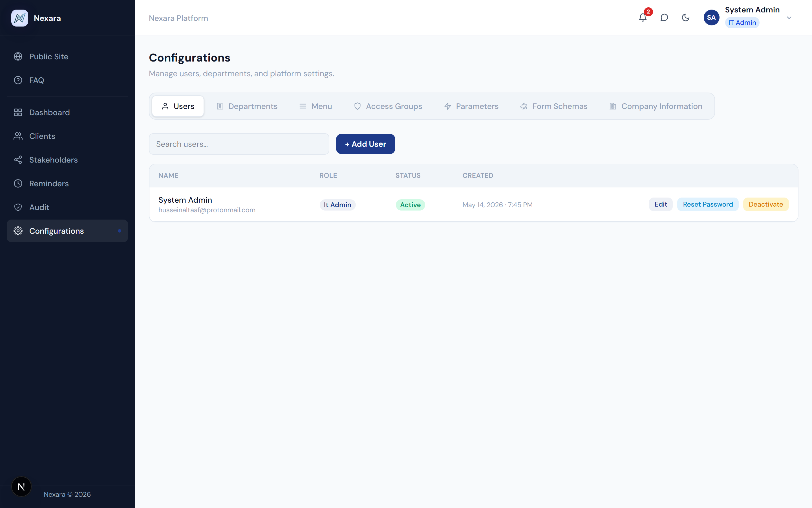
Task: Click the STATUS column header
Action: 408,175
